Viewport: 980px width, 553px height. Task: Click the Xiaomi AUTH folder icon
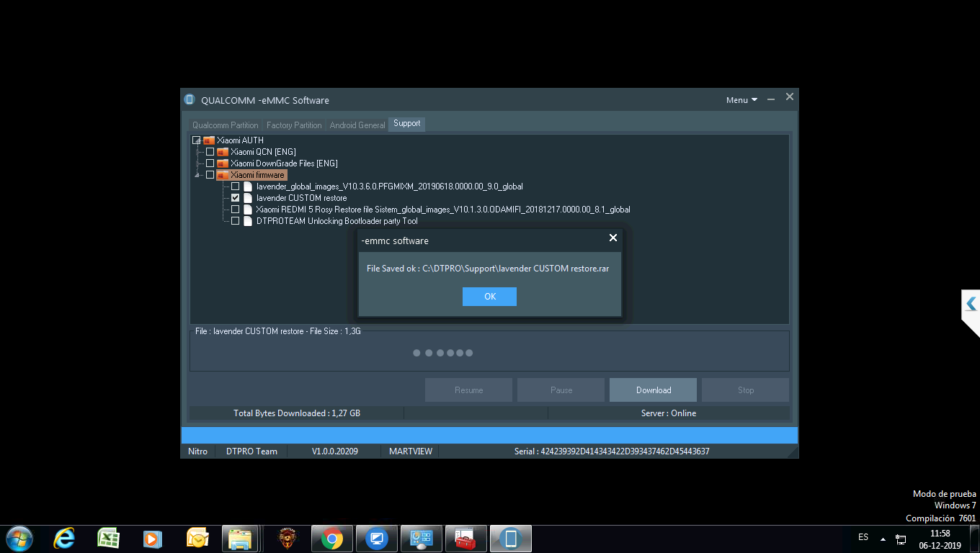(209, 140)
